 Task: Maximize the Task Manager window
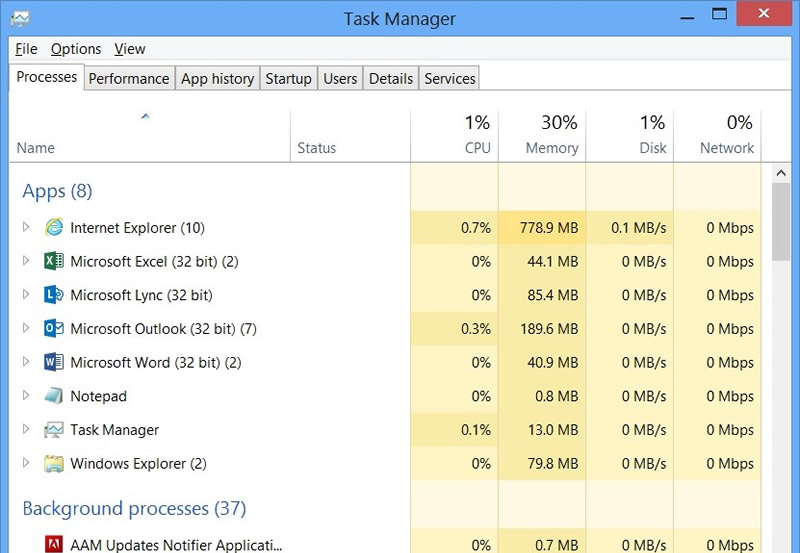719,14
